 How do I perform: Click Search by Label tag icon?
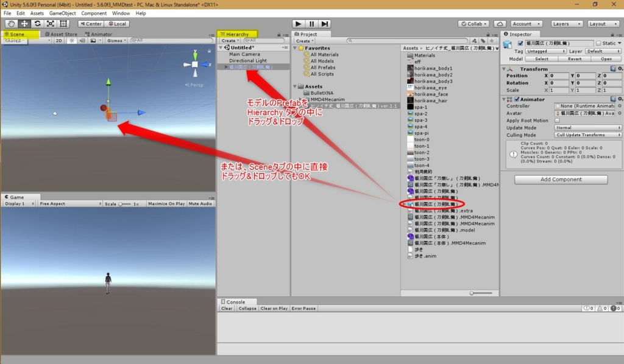click(x=483, y=41)
